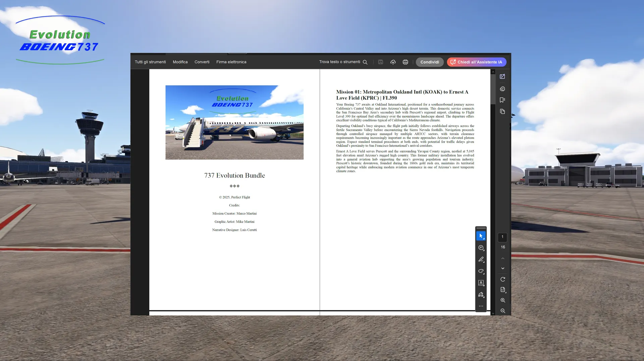This screenshot has height=361, width=644.
Task: Click 'Graphic Artist: Mike Martini' text
Action: pyautogui.click(x=234, y=222)
